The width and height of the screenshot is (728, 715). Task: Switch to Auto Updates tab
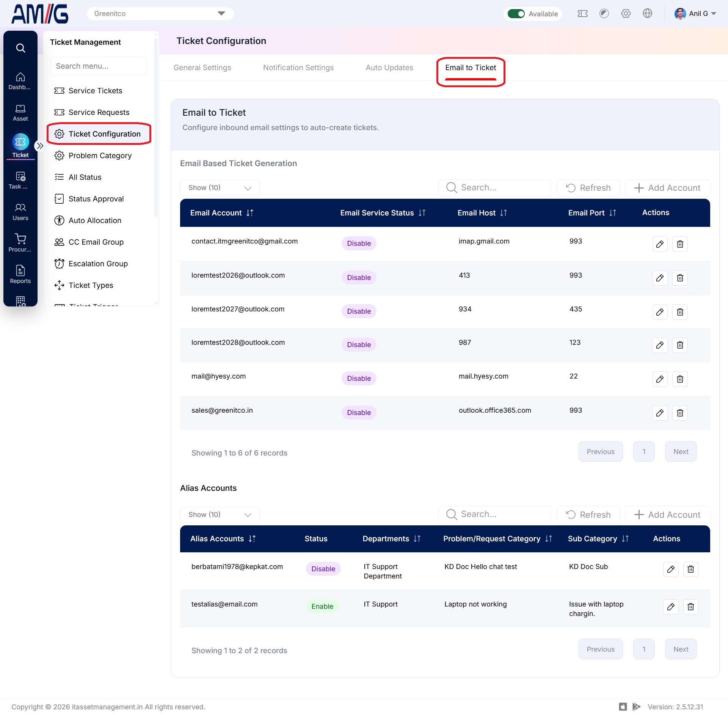389,68
